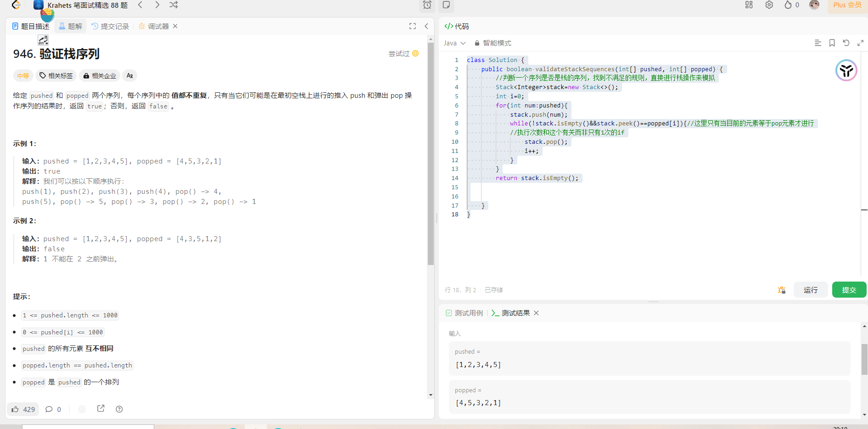Click line number 8 in the editor gutter
This screenshot has height=429, width=868.
point(456,124)
